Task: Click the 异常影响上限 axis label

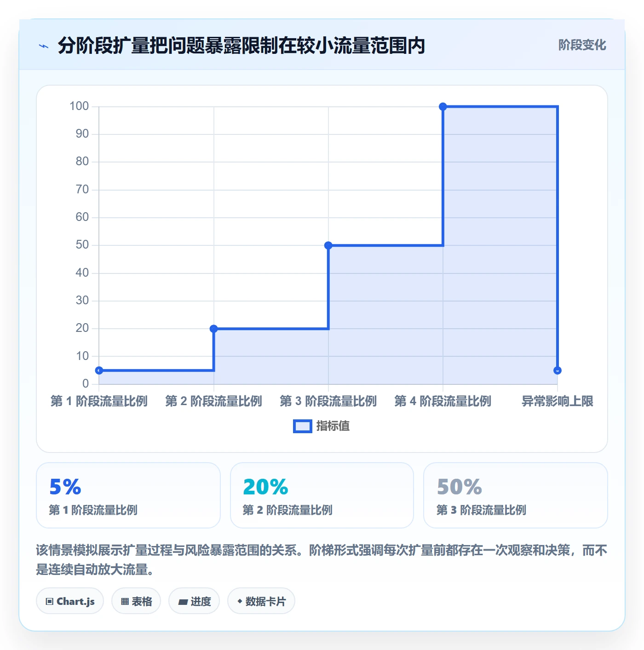Action: tap(558, 401)
